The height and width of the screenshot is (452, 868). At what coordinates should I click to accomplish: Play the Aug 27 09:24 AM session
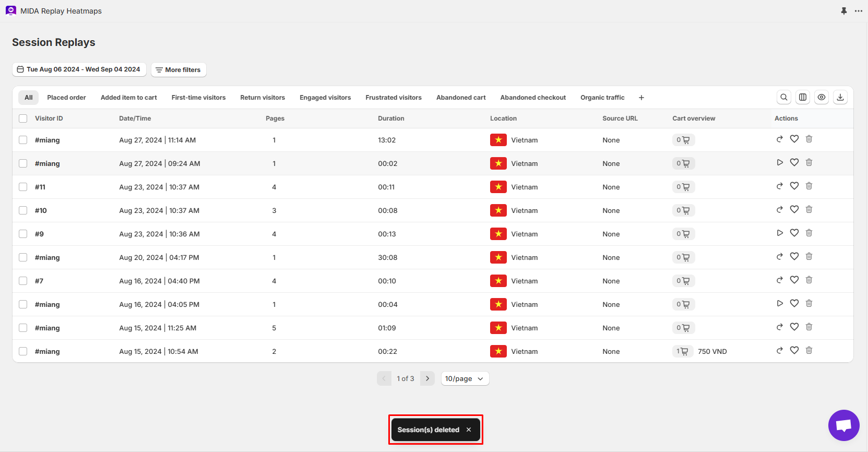[x=780, y=162]
